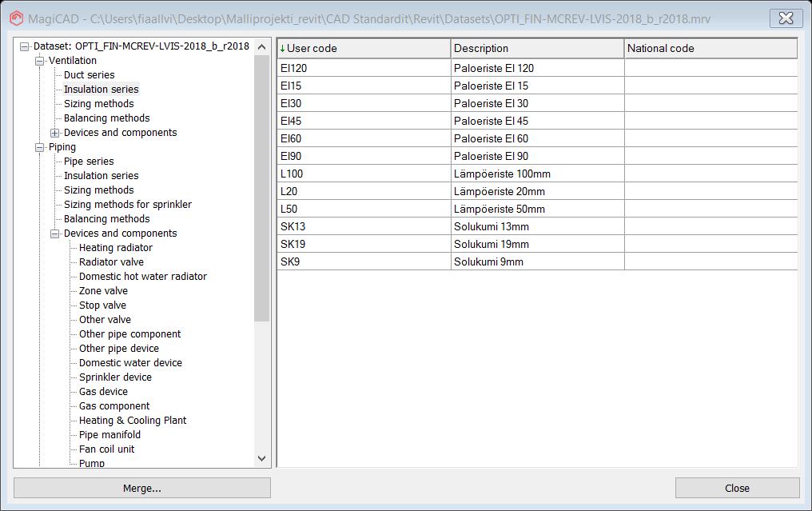The height and width of the screenshot is (511, 812).
Task: Click the tree scrollbar down arrow
Action: 262,459
